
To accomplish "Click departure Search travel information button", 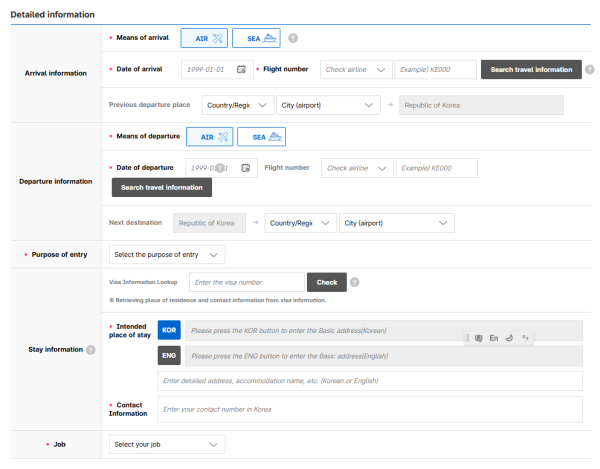I will [x=161, y=187].
